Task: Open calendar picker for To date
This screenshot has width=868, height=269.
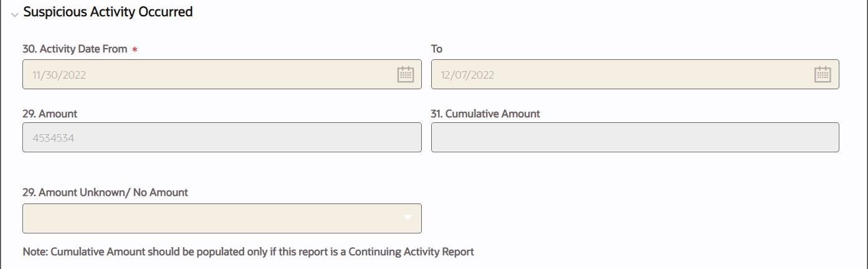Action: 823,74
